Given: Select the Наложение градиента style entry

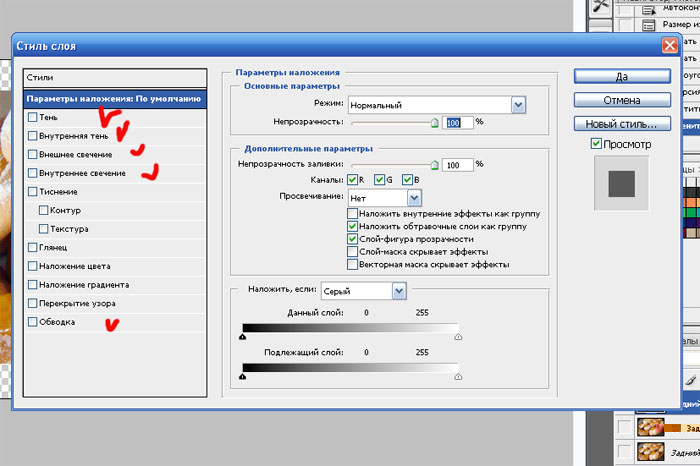Looking at the screenshot, I should [76, 284].
